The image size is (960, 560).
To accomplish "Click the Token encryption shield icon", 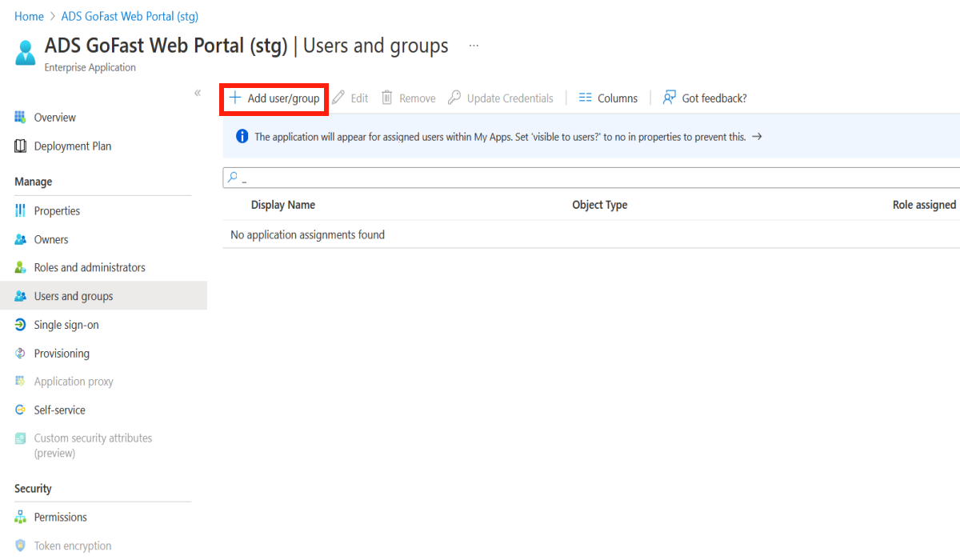I will click(x=21, y=546).
